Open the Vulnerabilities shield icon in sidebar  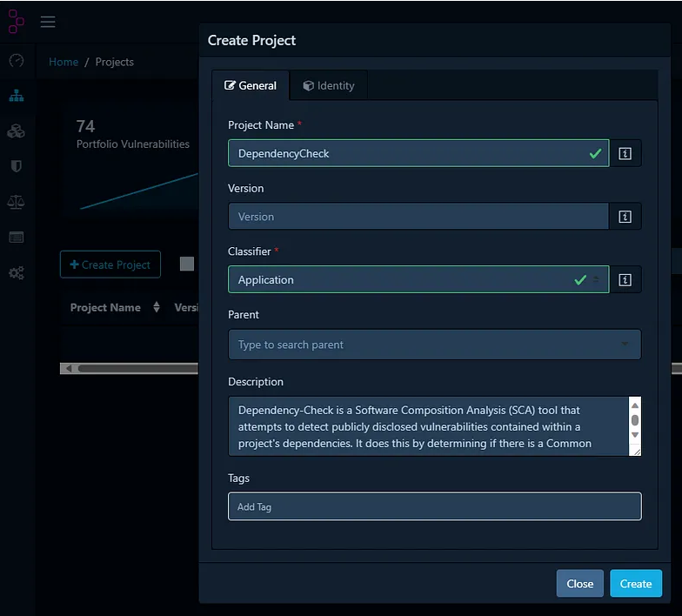coord(16,166)
